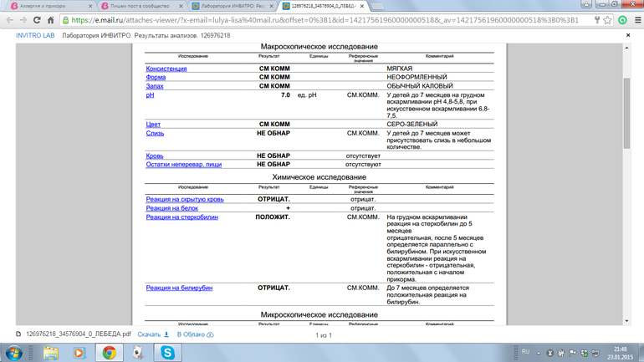The width and height of the screenshot is (644, 362).
Task: Go to the browser home page icon
Action: pos(51,20)
